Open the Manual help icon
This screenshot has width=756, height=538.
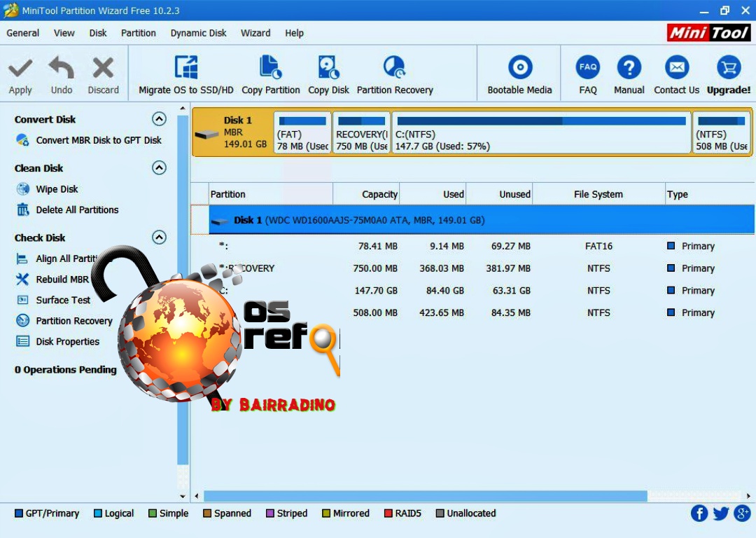(629, 67)
